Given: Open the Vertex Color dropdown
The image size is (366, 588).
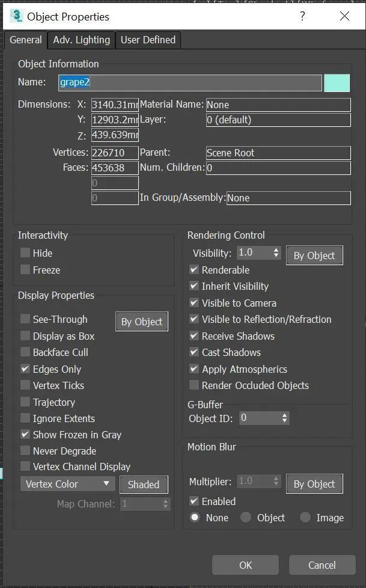Looking at the screenshot, I should 67,484.
